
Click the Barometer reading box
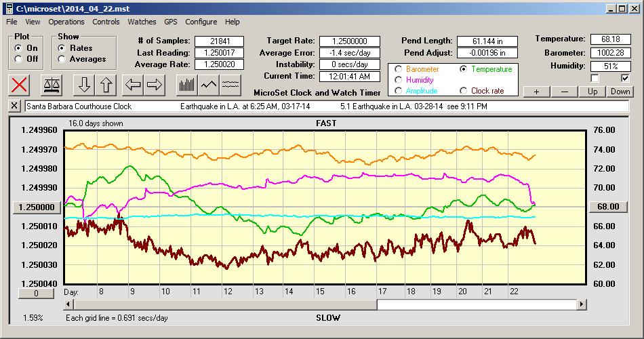pyautogui.click(x=610, y=53)
